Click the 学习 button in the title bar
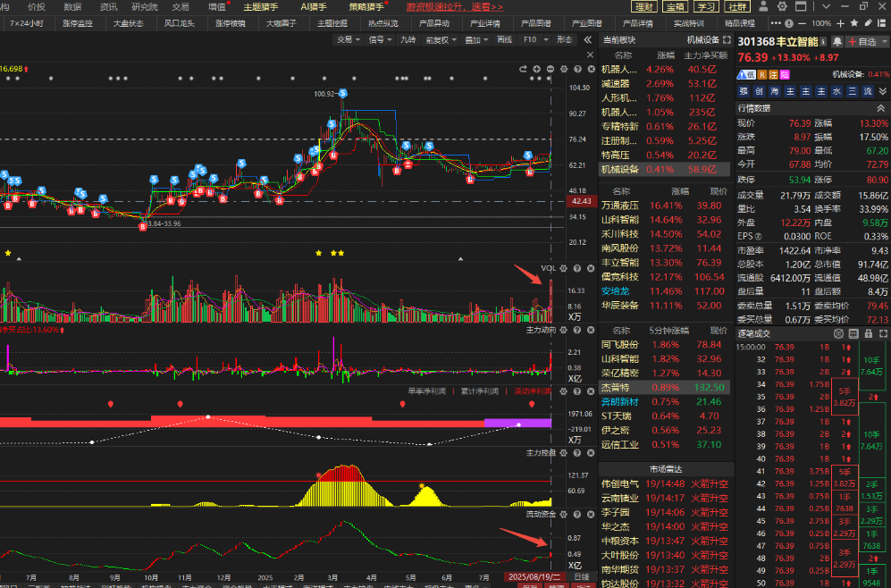 coord(706,7)
